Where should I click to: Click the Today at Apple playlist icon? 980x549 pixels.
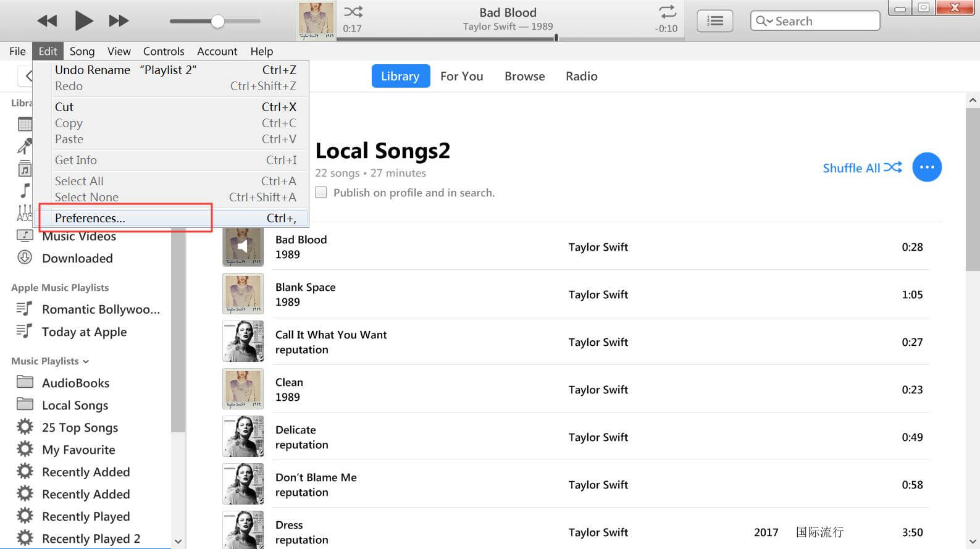[x=24, y=331]
